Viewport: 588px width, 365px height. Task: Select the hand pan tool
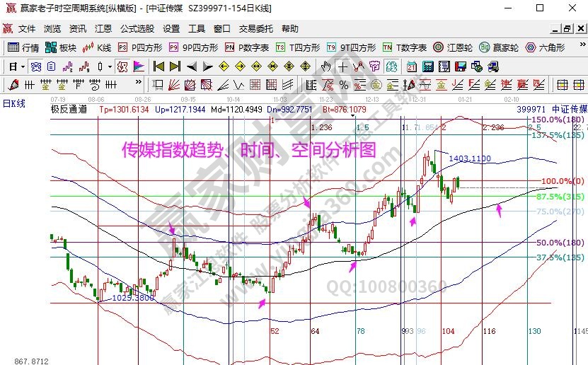pyautogui.click(x=325, y=66)
